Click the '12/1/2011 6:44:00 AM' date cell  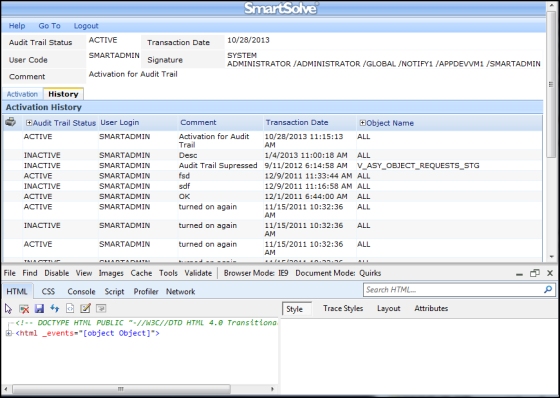306,196
